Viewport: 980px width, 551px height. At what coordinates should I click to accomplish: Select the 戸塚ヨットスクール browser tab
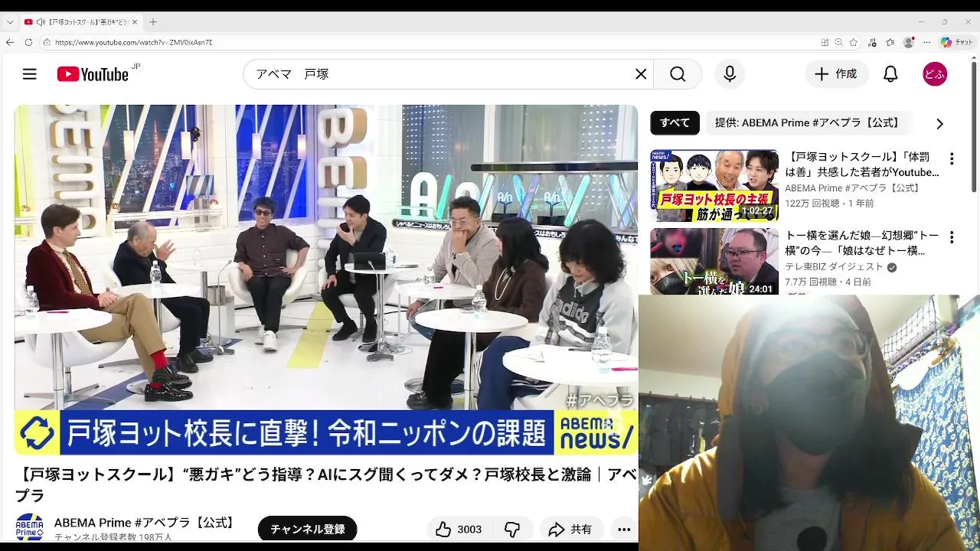tap(80, 22)
